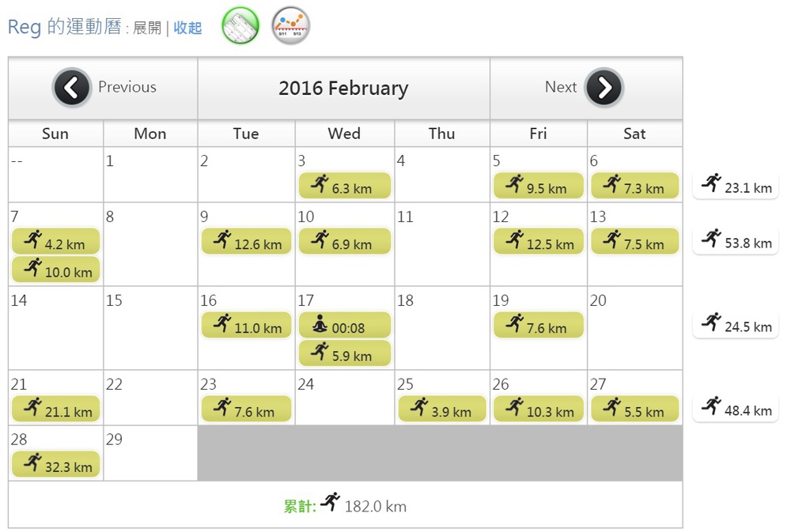The height and width of the screenshot is (532, 810).
Task: Open the 23.1 km weekly total
Action: 736,186
